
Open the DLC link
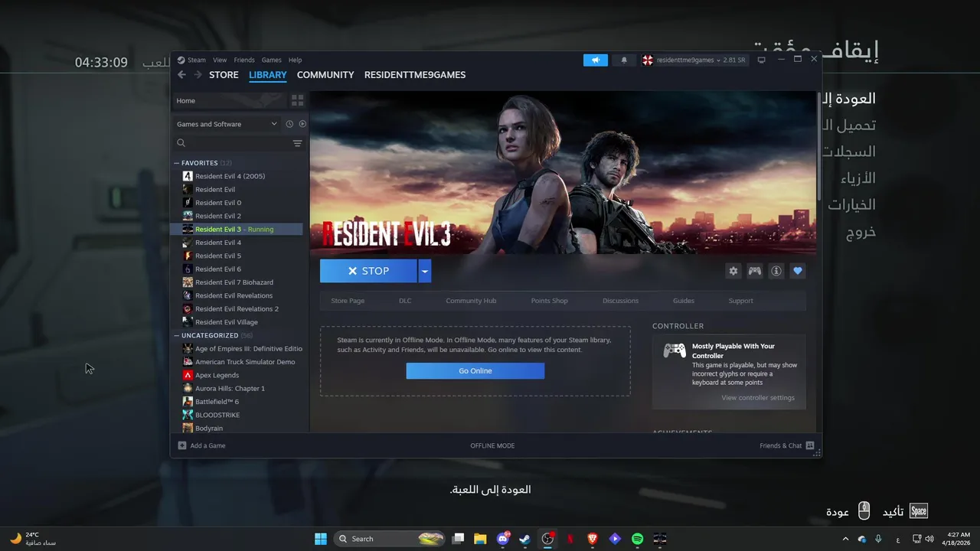coord(405,301)
